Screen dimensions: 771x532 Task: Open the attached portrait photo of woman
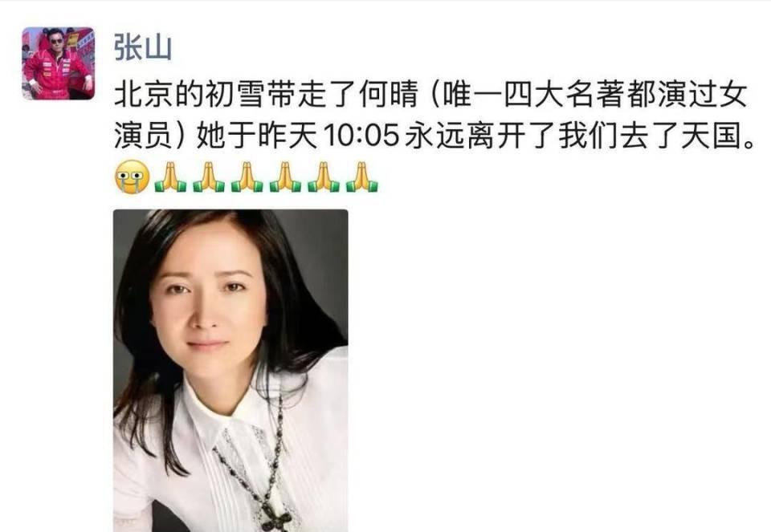click(x=230, y=371)
